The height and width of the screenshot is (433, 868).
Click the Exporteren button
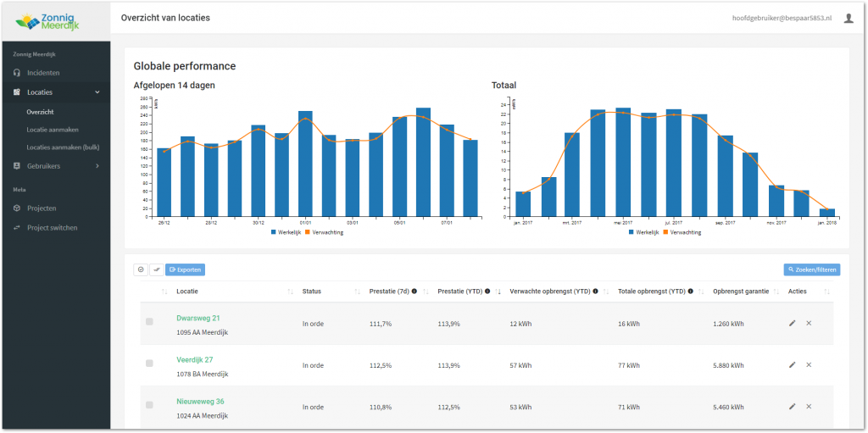(x=185, y=269)
